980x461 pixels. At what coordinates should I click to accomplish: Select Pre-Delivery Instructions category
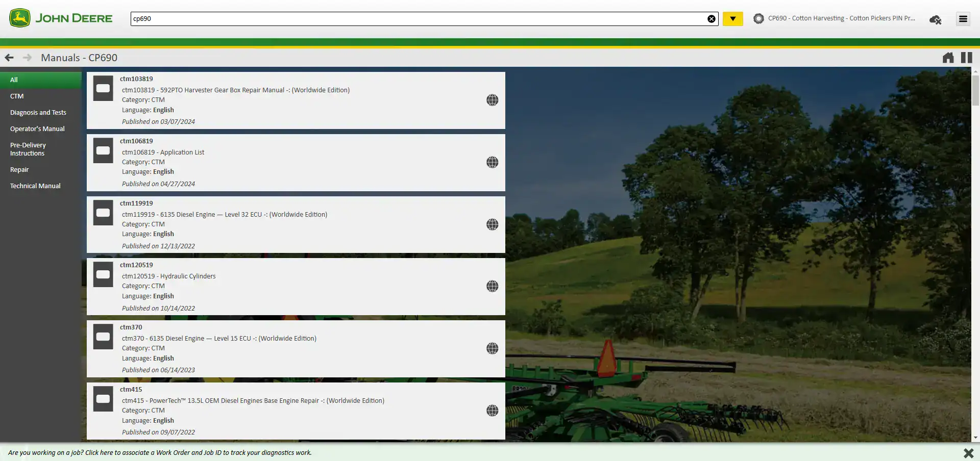[41, 149]
